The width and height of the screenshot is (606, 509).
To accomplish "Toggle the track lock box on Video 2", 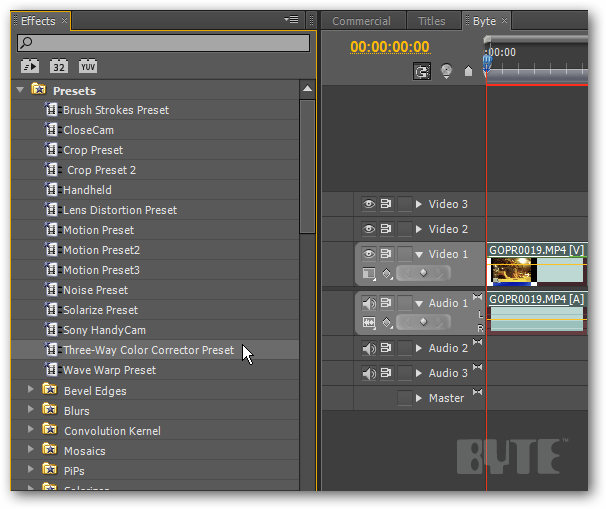I will [404, 229].
